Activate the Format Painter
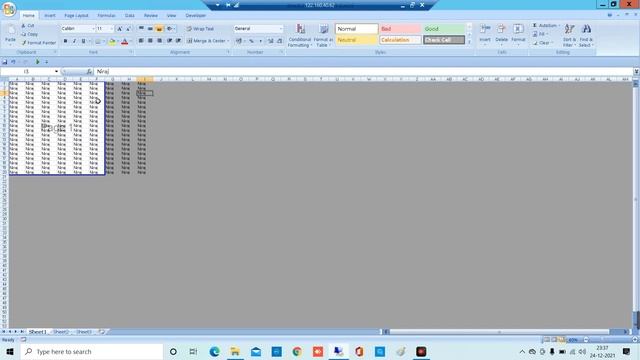Image resolution: width=640 pixels, height=360 pixels. (39, 42)
